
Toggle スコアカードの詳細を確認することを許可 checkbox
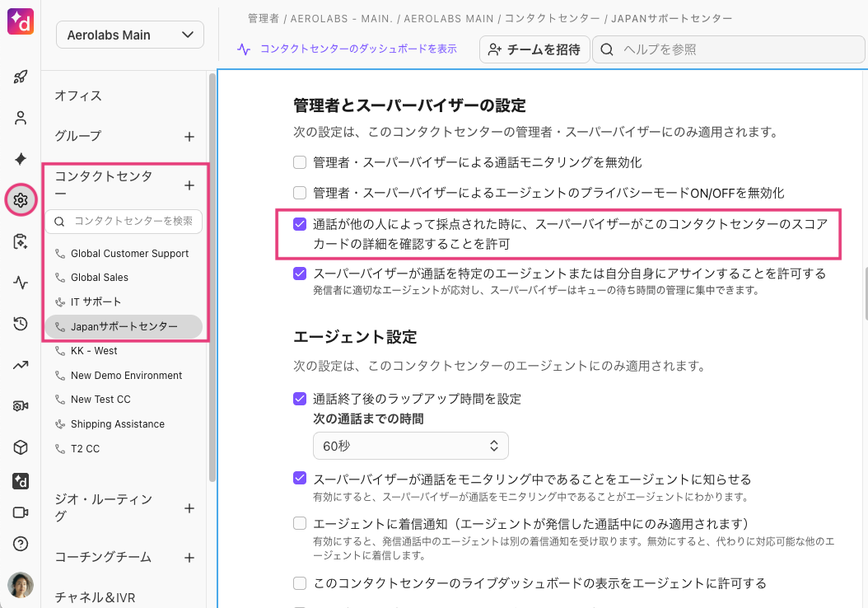[x=300, y=224]
